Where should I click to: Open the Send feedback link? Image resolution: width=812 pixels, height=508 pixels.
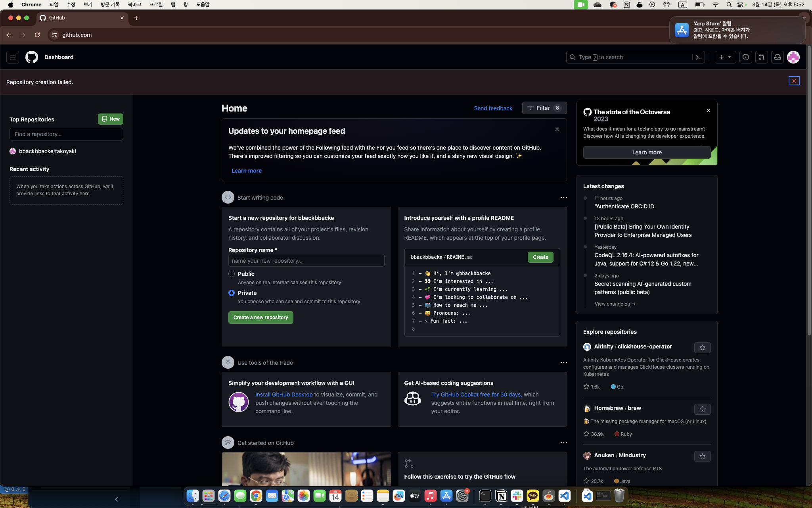493,108
